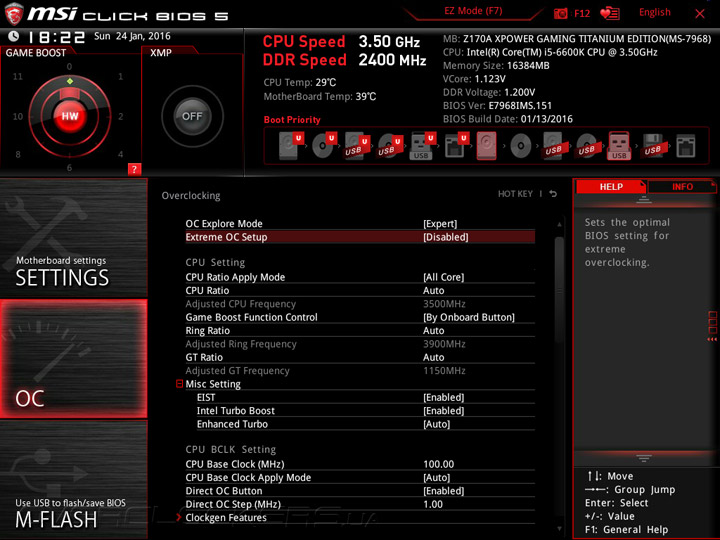Toggle Extreme OC Setup Disabled value
Viewport: 720px width, 540px height.
pyautogui.click(x=446, y=237)
